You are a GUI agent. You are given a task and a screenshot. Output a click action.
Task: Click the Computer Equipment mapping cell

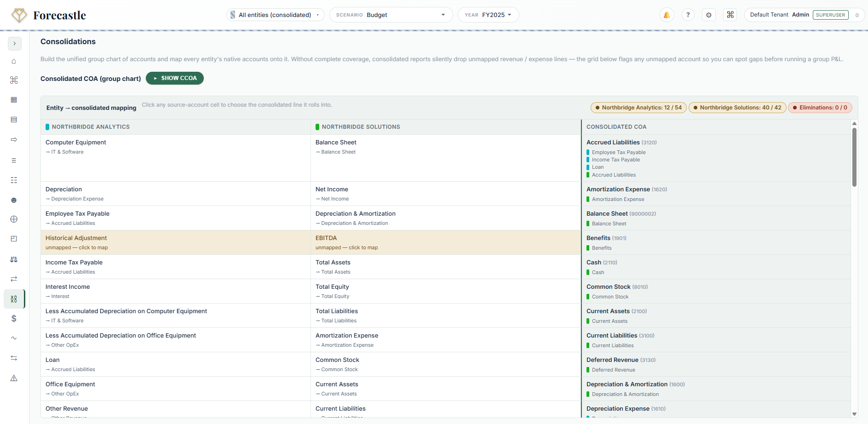(176, 158)
